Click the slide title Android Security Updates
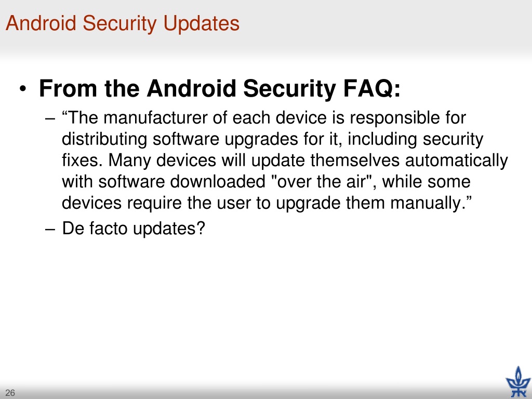Viewport: 532px width, 399px height. pos(123,23)
